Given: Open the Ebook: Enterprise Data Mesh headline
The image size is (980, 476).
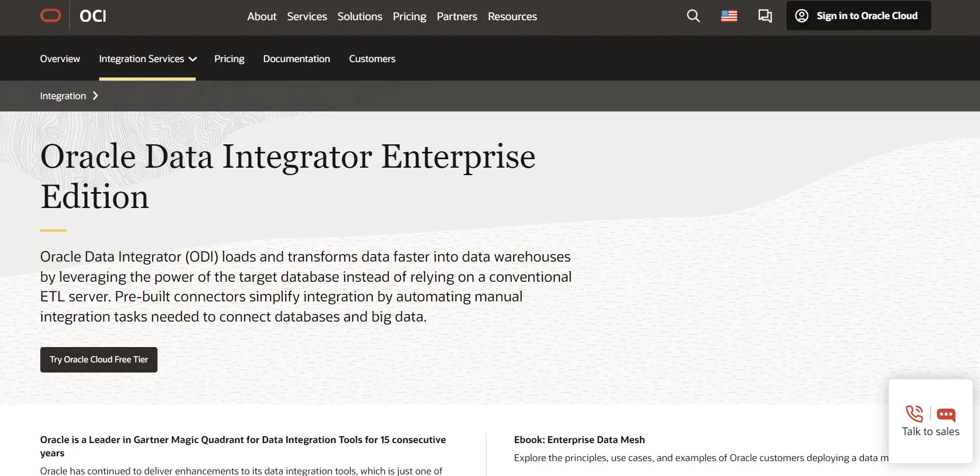Looking at the screenshot, I should tap(580, 440).
